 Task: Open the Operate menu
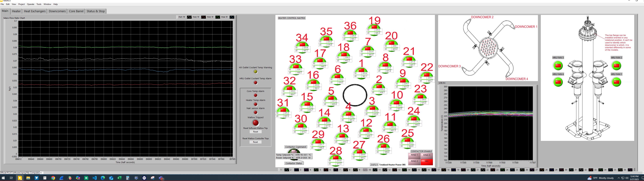pos(30,4)
